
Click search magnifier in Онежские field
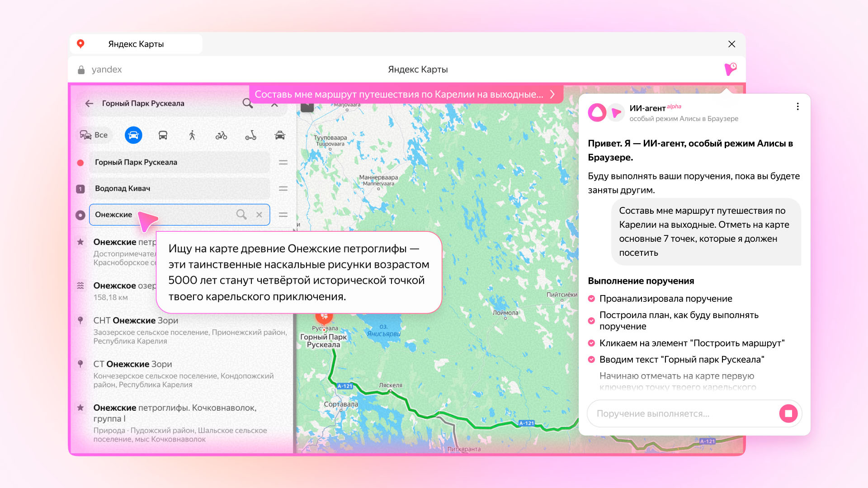pyautogui.click(x=241, y=215)
